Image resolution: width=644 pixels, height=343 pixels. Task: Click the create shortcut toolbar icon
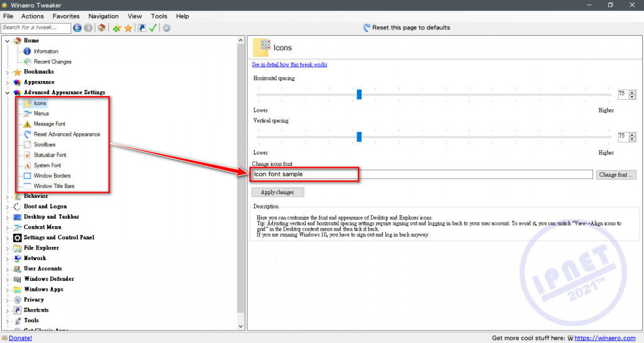tap(142, 28)
